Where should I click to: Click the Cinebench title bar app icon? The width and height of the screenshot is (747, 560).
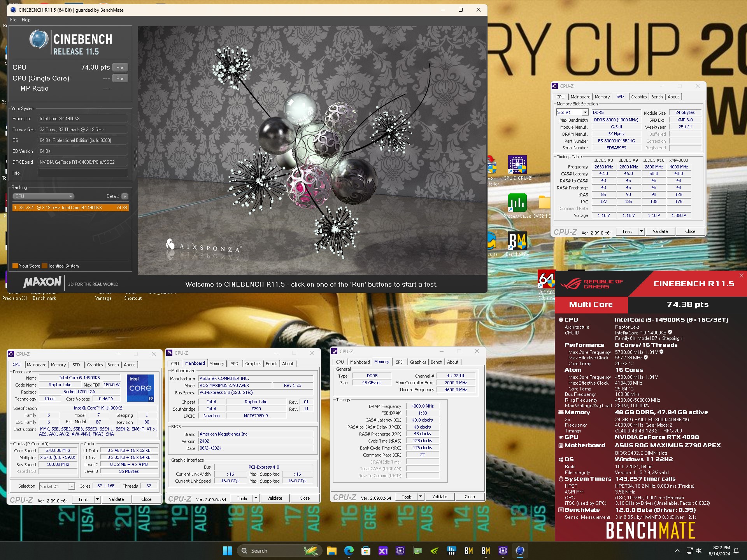pyautogui.click(x=13, y=10)
